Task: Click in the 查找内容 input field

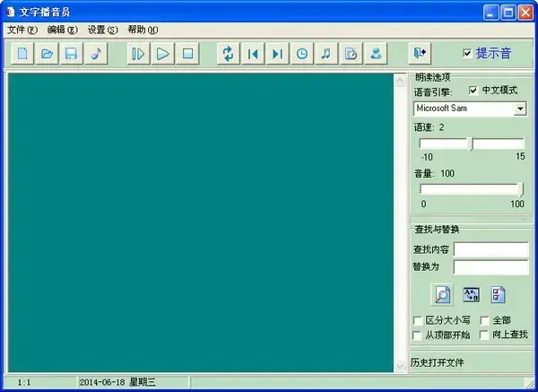Action: pos(491,249)
